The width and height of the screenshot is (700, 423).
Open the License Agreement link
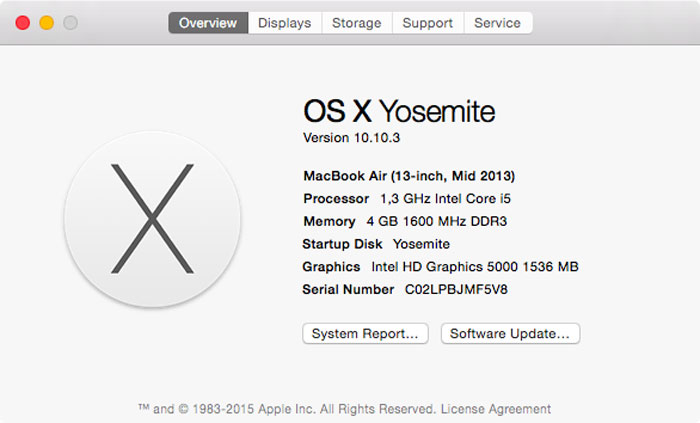tap(496, 409)
